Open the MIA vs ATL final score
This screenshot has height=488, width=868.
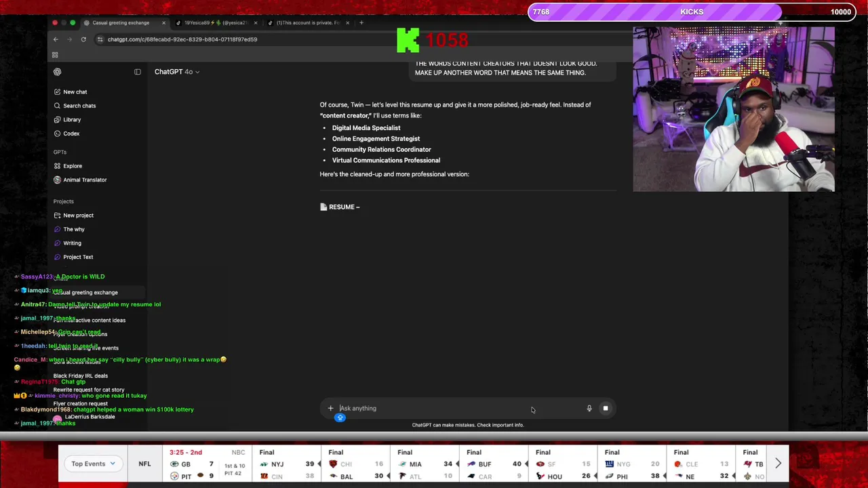click(425, 464)
